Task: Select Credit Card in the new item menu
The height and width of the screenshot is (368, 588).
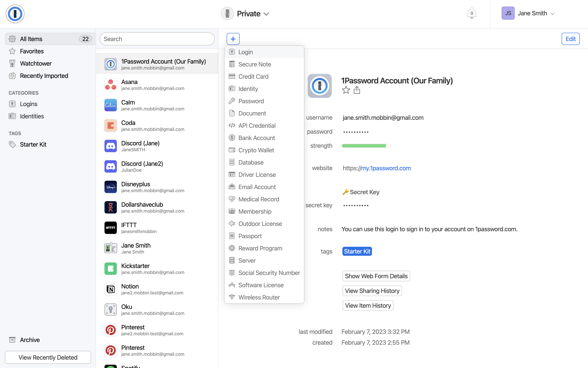Action: coord(264,76)
